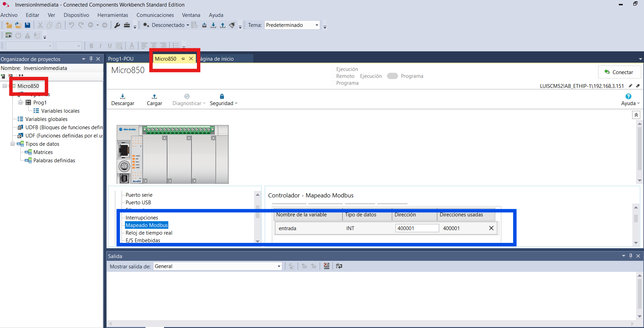Click the Cargar upload icon
Image resolution: width=644 pixels, height=328 pixels.
coord(155,96)
